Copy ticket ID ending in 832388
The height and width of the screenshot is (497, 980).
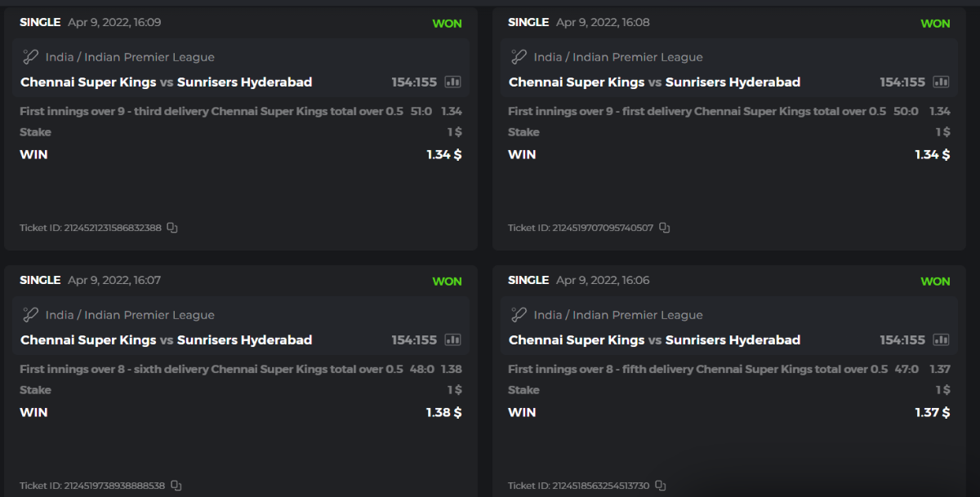pos(172,228)
